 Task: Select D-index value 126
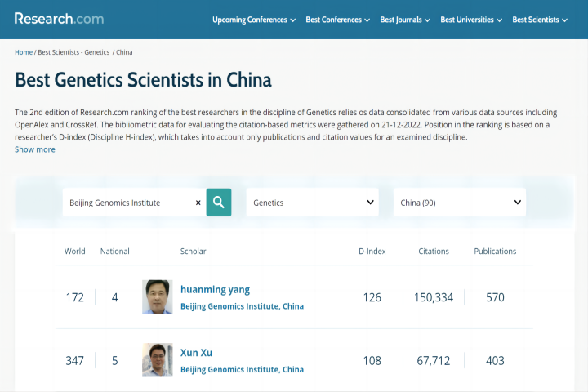372,297
